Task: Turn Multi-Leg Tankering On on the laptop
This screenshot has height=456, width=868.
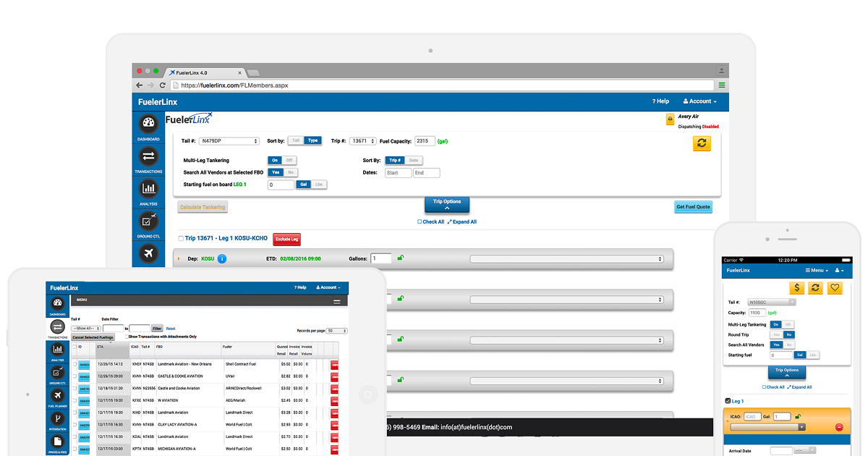Action: 274,160
